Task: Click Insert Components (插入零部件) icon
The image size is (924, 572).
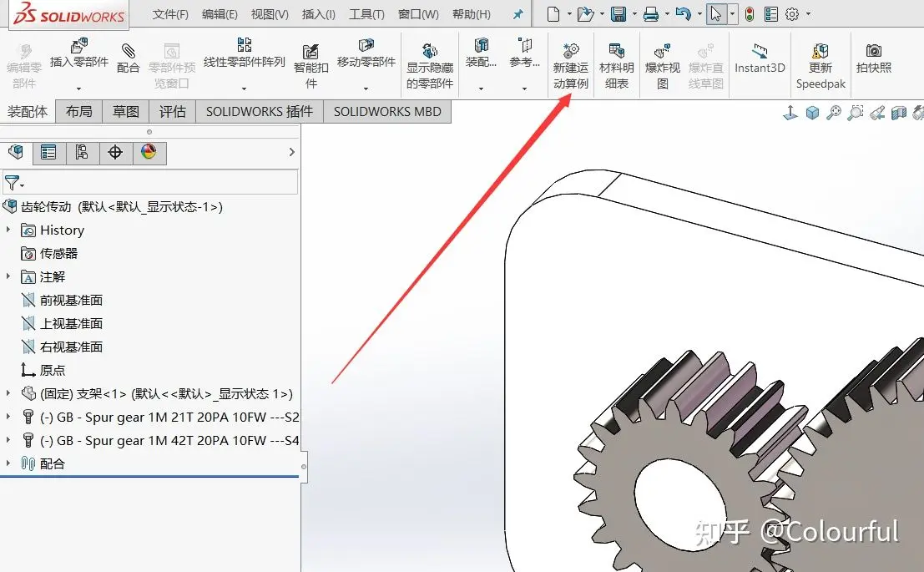Action: click(x=79, y=45)
